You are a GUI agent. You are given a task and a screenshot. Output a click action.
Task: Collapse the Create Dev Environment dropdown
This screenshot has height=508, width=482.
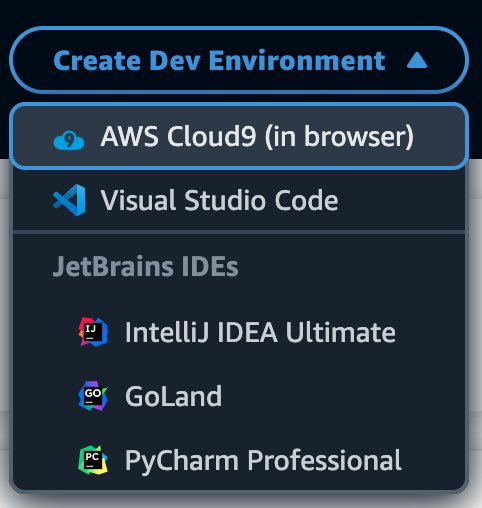[239, 60]
